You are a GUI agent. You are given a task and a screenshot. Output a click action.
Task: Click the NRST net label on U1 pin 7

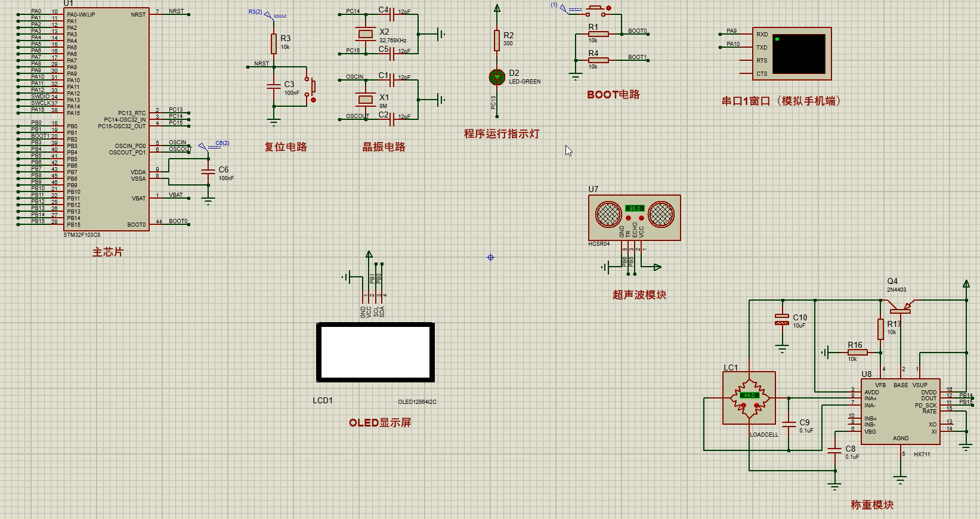tap(177, 11)
